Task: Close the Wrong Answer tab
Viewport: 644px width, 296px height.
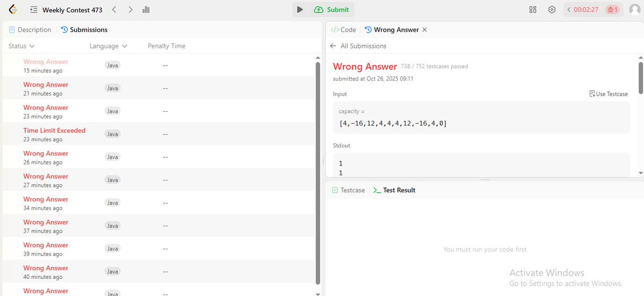Action: coord(425,30)
